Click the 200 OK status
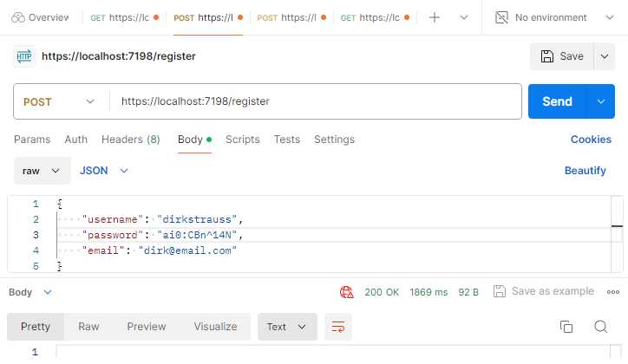Screen dimensions: 628x364 coord(382,292)
